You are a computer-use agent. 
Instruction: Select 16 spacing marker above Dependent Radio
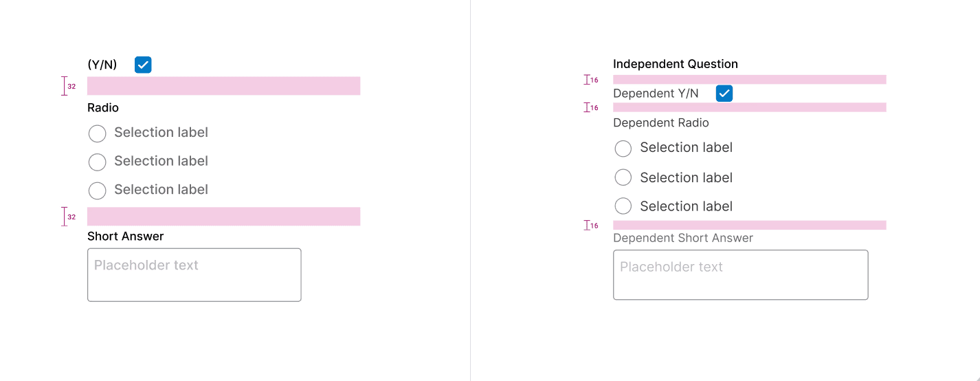(591, 107)
